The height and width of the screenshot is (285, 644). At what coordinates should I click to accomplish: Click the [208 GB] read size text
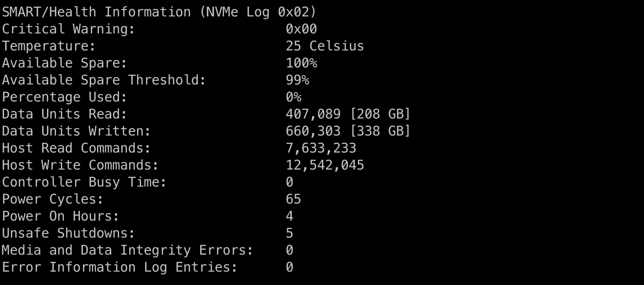pos(380,114)
